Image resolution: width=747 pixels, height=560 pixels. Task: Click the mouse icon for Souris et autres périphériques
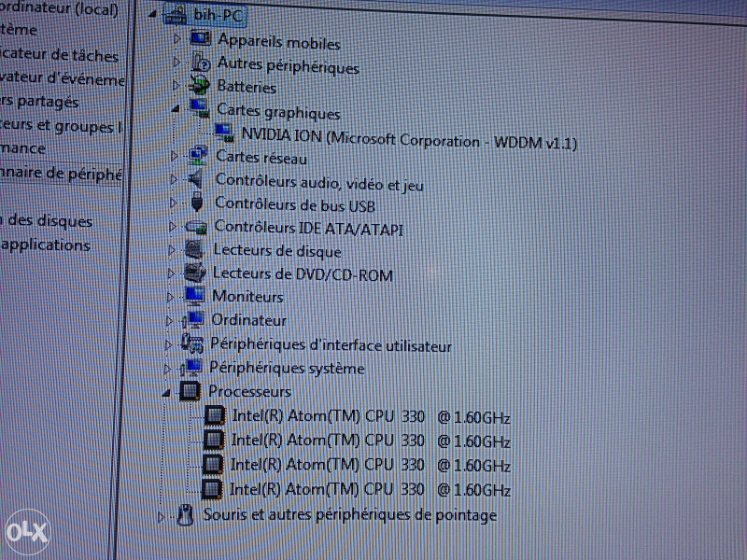[x=185, y=515]
